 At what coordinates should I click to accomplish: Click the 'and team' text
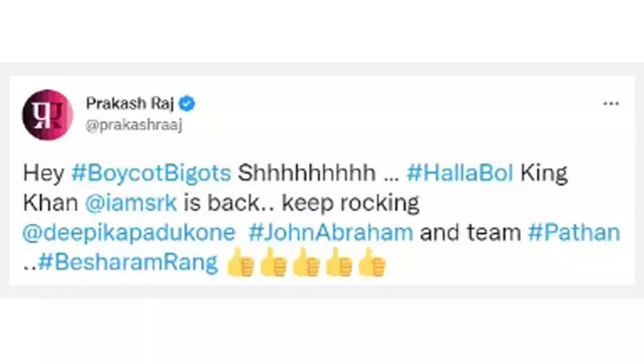[x=470, y=233]
